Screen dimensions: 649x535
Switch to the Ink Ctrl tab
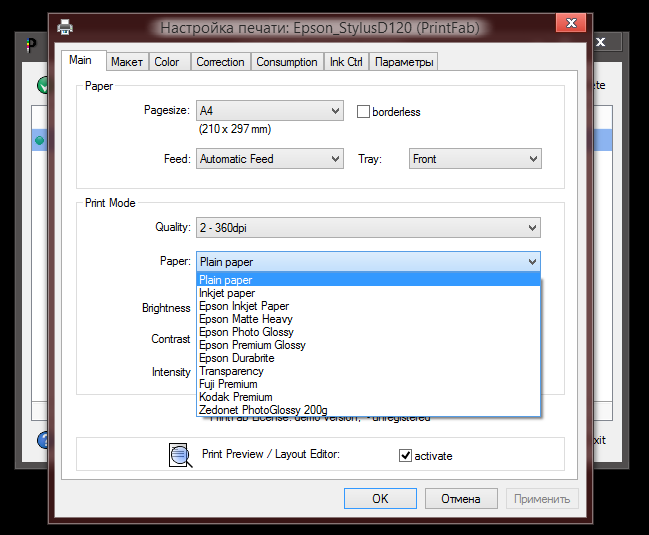(x=346, y=62)
